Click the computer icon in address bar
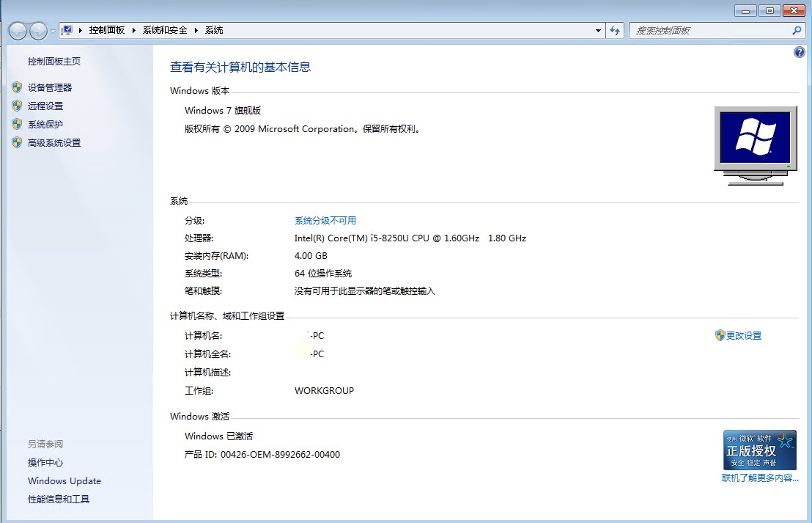The height and width of the screenshot is (523, 812). click(67, 31)
